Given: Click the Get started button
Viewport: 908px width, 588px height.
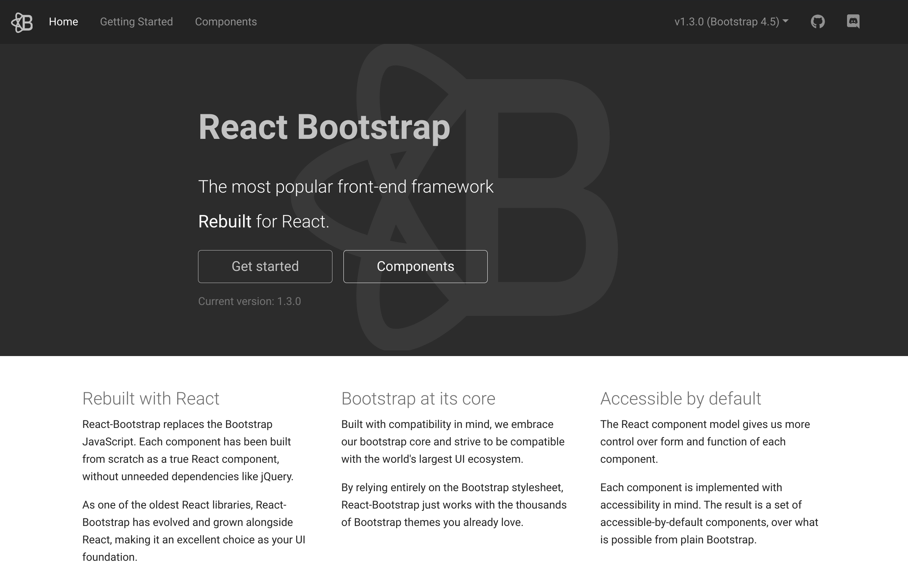Looking at the screenshot, I should tap(265, 266).
